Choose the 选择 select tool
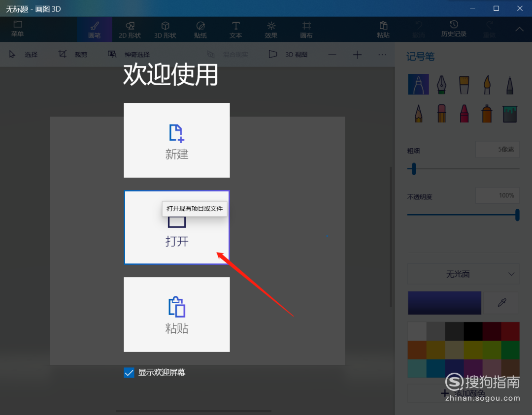 pos(23,54)
